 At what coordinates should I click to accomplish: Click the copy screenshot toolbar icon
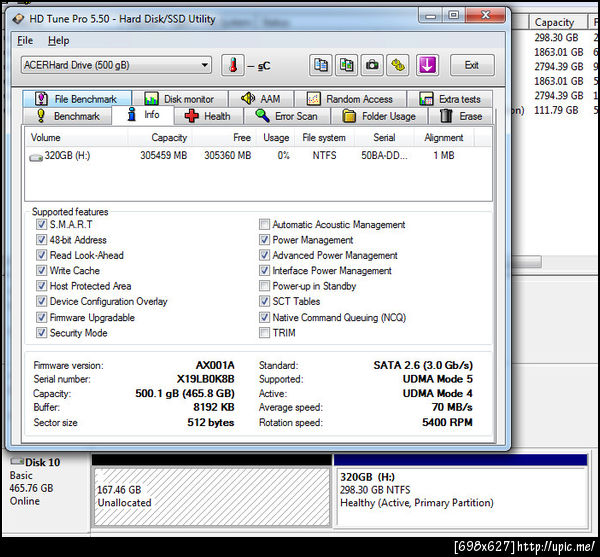click(x=346, y=65)
